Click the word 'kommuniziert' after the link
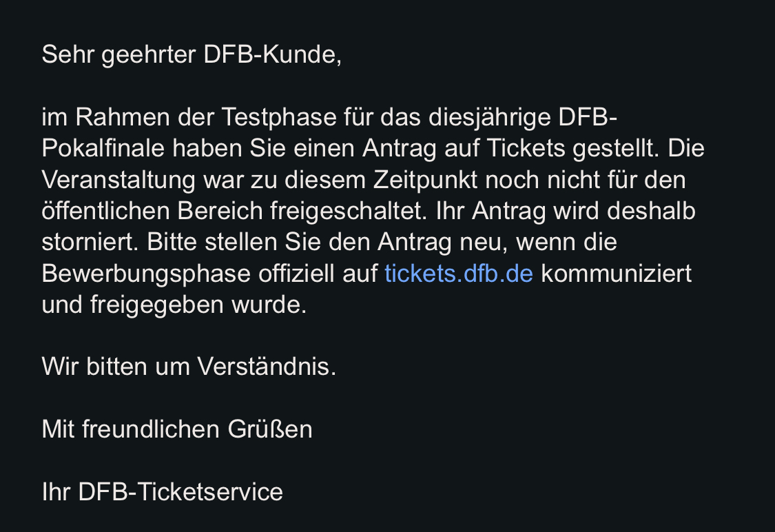The image size is (775, 532). pyautogui.click(x=616, y=274)
